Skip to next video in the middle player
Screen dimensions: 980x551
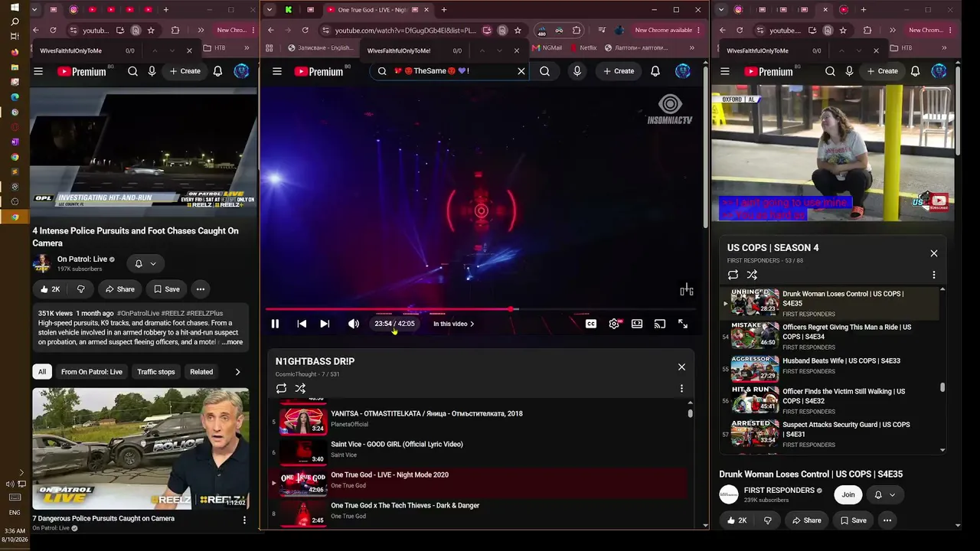click(x=325, y=324)
